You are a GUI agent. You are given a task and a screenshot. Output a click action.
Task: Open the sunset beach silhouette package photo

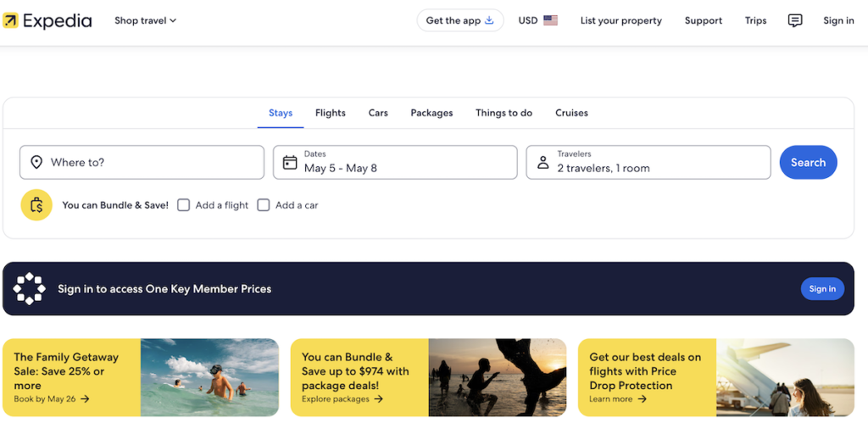tap(498, 377)
